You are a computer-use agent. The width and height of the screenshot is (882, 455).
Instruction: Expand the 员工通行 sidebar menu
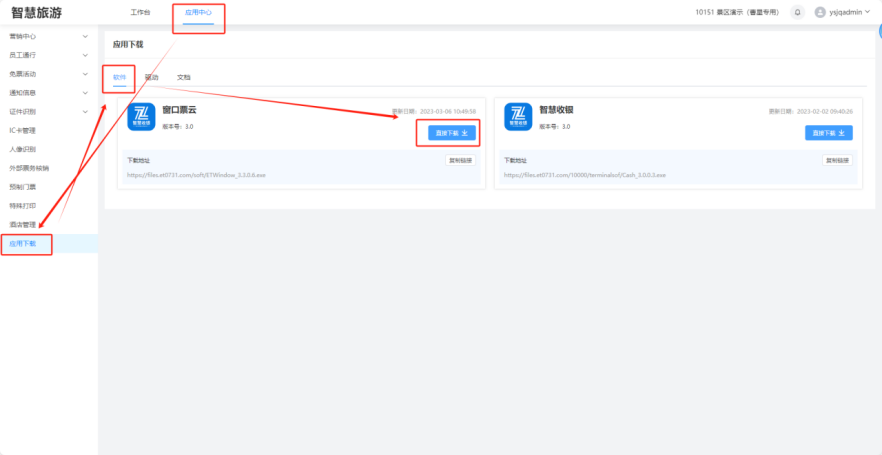pyautogui.click(x=48, y=55)
